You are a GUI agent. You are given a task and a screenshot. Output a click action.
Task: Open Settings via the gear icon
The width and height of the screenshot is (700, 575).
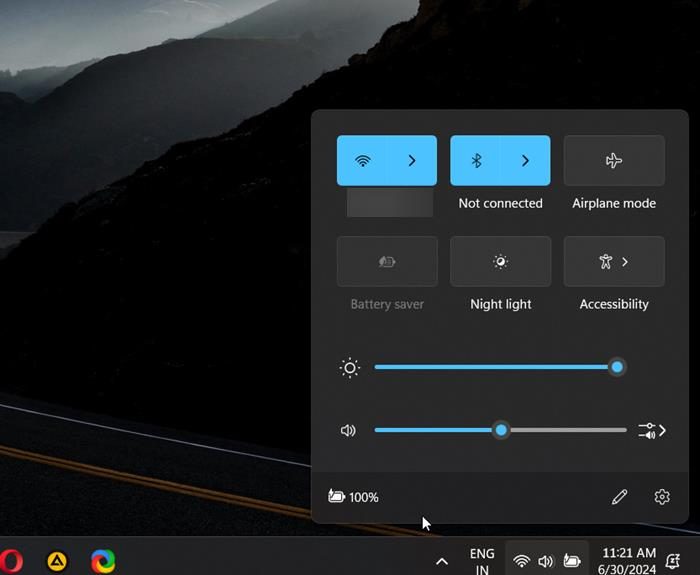click(661, 497)
